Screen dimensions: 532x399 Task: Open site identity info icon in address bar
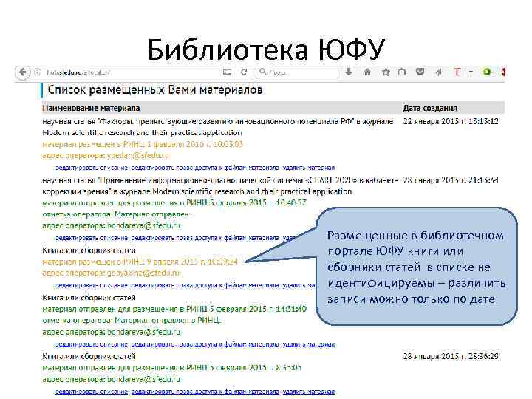pyautogui.click(x=38, y=72)
